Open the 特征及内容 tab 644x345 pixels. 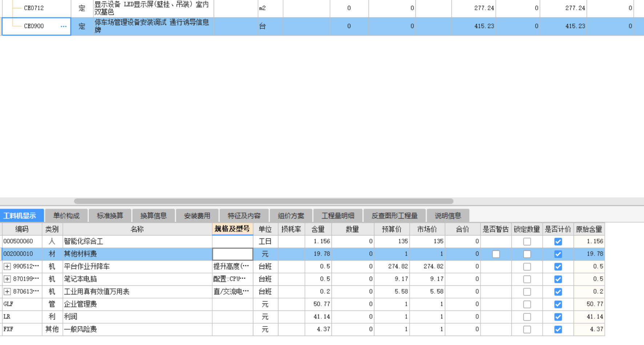click(244, 215)
